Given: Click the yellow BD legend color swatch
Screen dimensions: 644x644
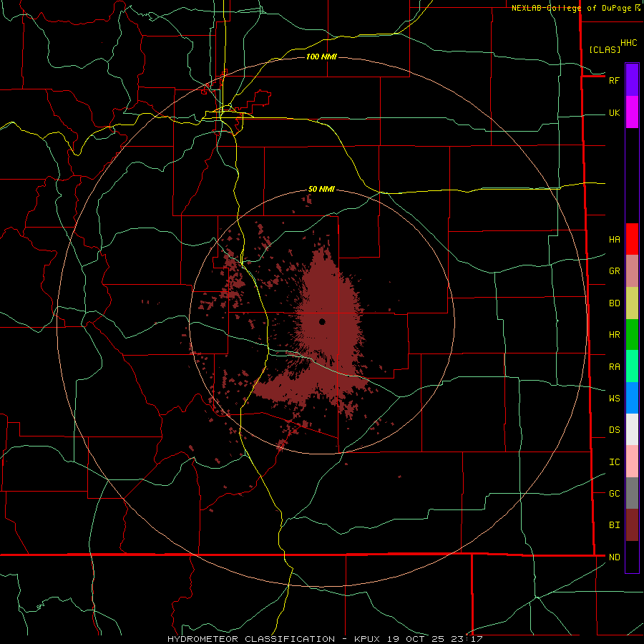Looking at the screenshot, I should tap(632, 303).
